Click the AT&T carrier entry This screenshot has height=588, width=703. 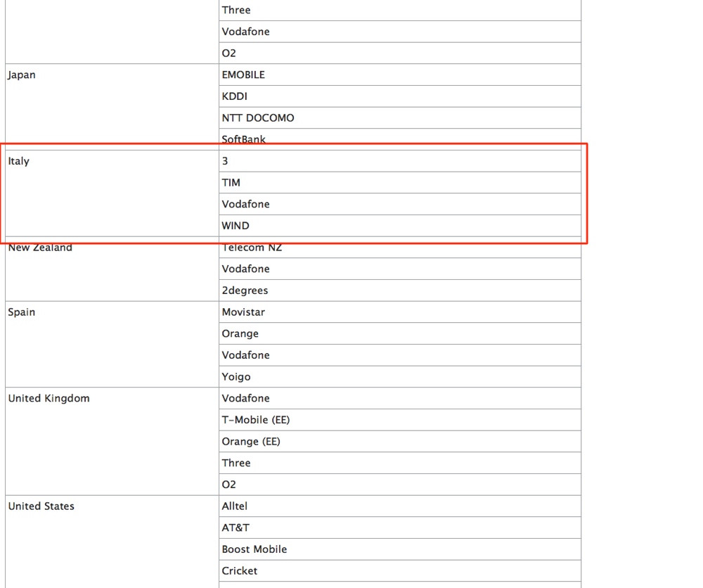pos(236,528)
